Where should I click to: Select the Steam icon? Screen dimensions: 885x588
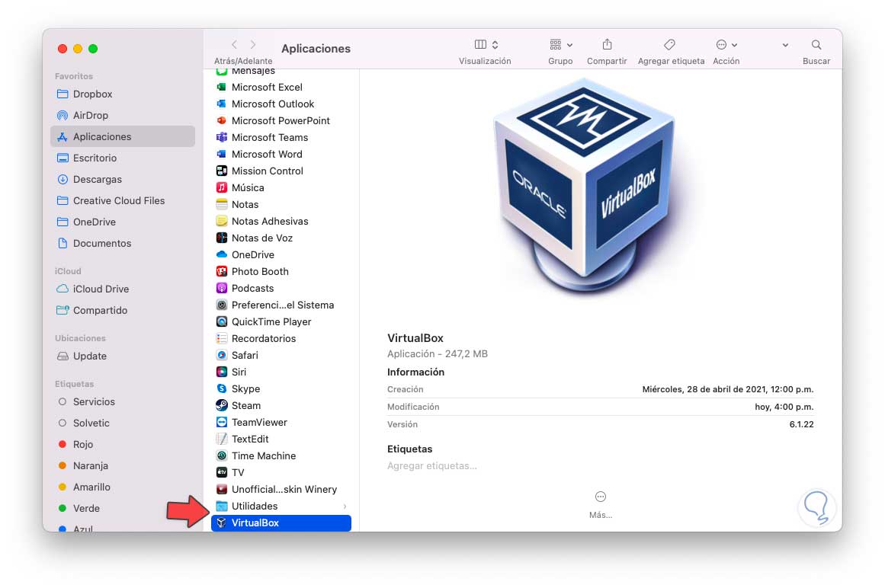pos(222,405)
